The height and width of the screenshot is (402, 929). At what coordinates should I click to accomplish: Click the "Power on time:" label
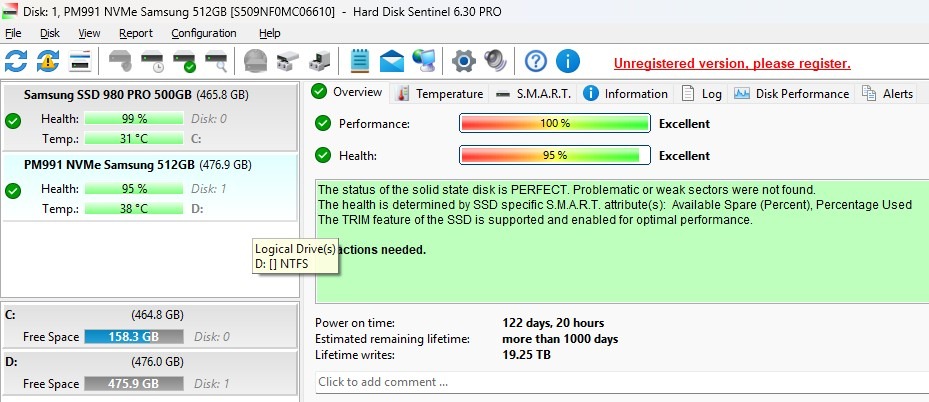[x=355, y=323]
